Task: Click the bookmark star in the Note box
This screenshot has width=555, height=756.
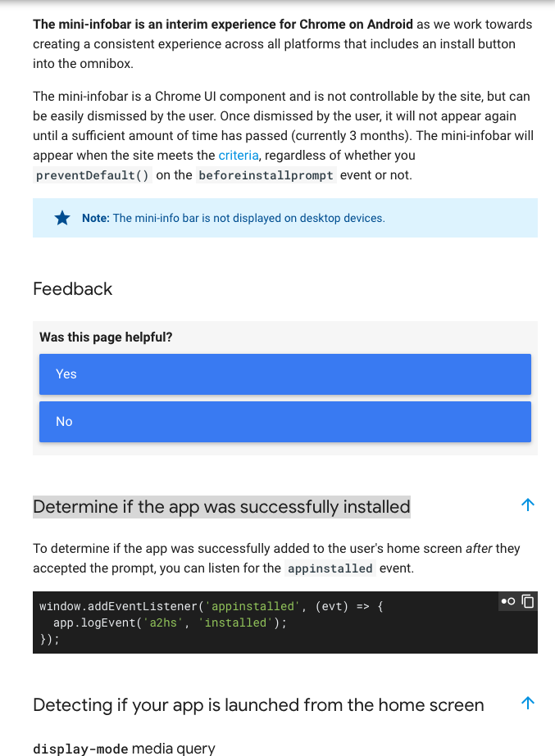Action: [61, 218]
